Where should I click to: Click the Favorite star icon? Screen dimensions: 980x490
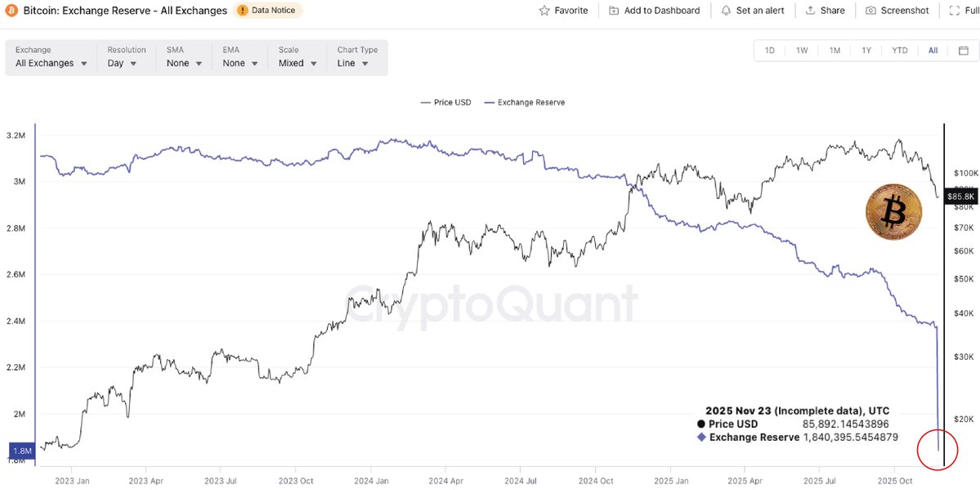545,11
